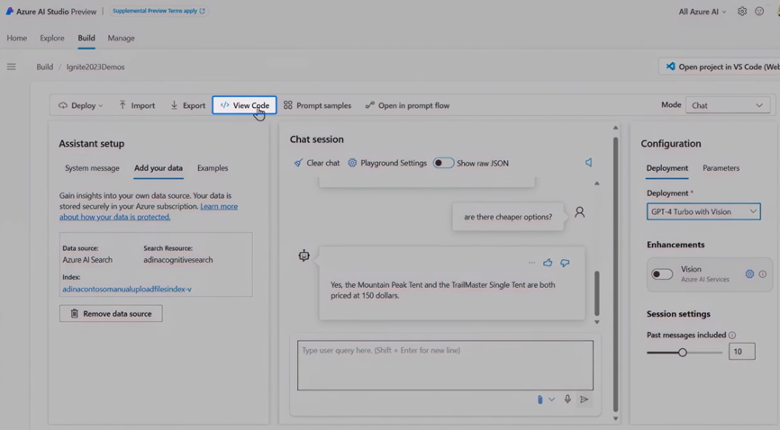Viewport: 780px width, 430px height.
Task: Open the Mode Chat dropdown
Action: click(x=728, y=105)
